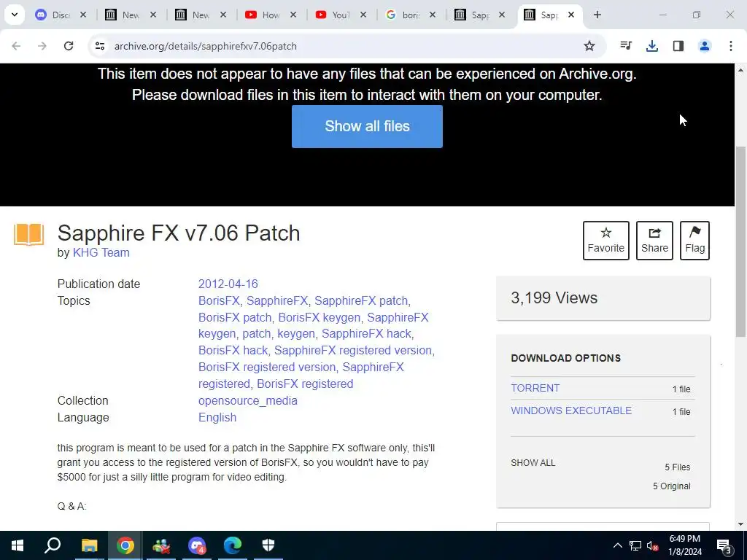Click the 5 Files count text
Screen dimensions: 747x560
click(678, 467)
